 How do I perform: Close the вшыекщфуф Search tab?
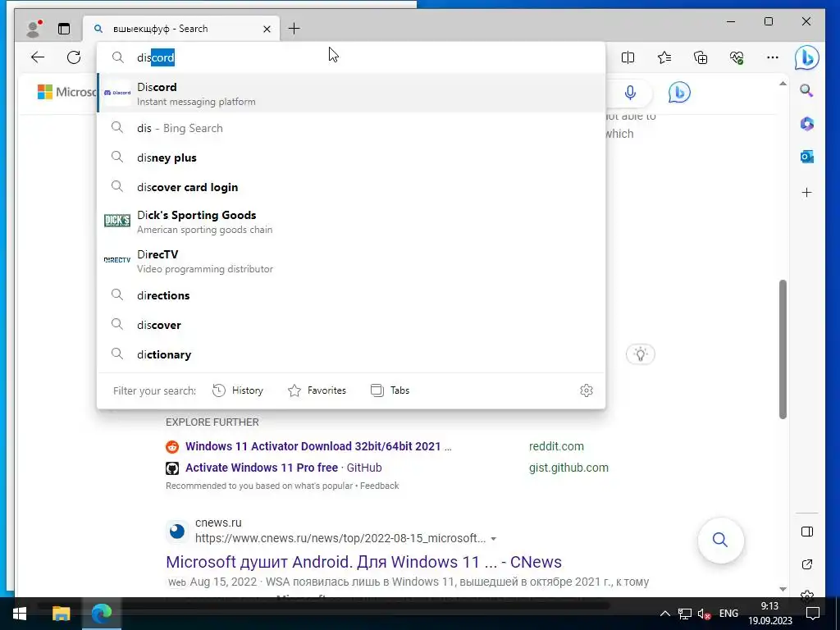tap(267, 29)
